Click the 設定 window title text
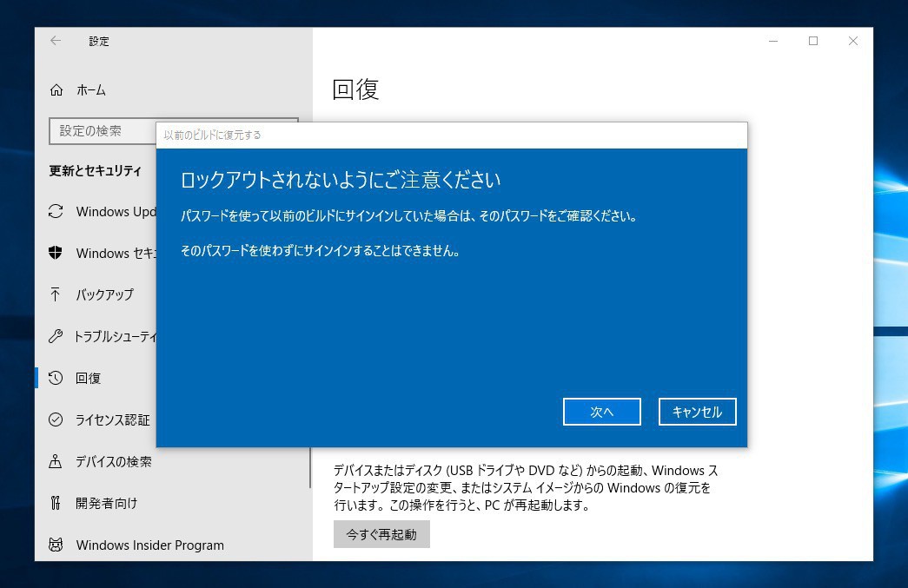908x588 pixels. [99, 41]
